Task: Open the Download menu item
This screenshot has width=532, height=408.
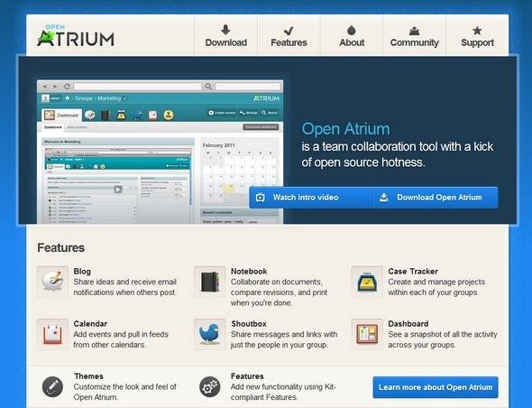Action: (x=226, y=35)
